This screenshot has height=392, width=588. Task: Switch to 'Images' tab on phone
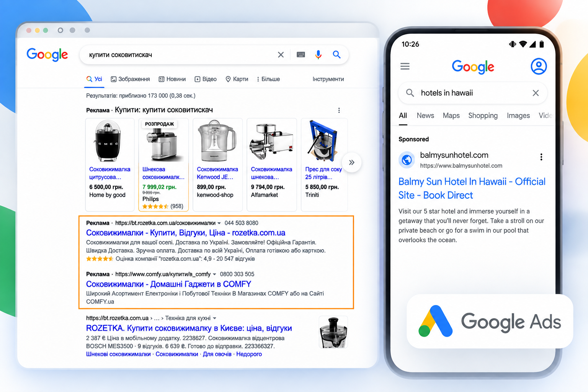coord(518,116)
